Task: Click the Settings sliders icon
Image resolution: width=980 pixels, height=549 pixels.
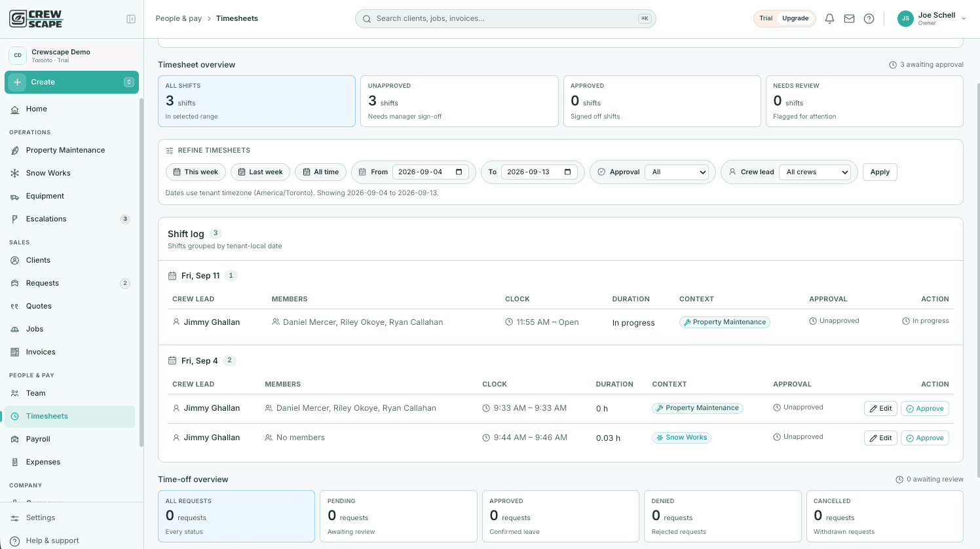Action: 15,518
